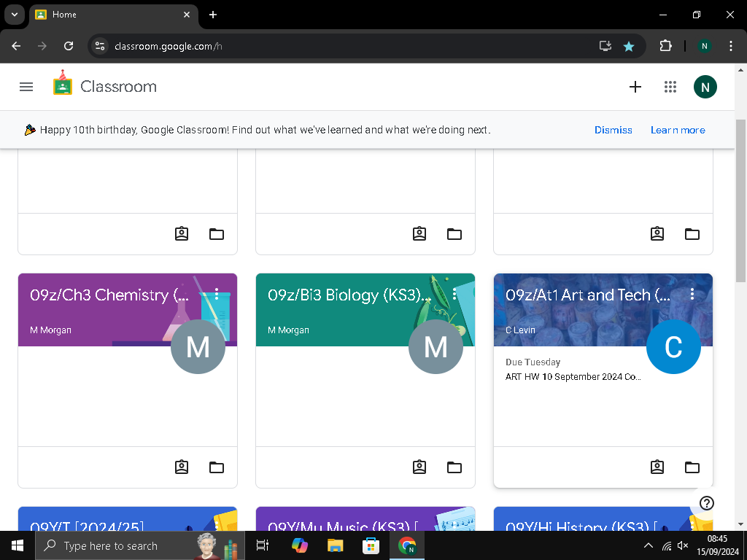Open the Google apps grid

[670, 87]
